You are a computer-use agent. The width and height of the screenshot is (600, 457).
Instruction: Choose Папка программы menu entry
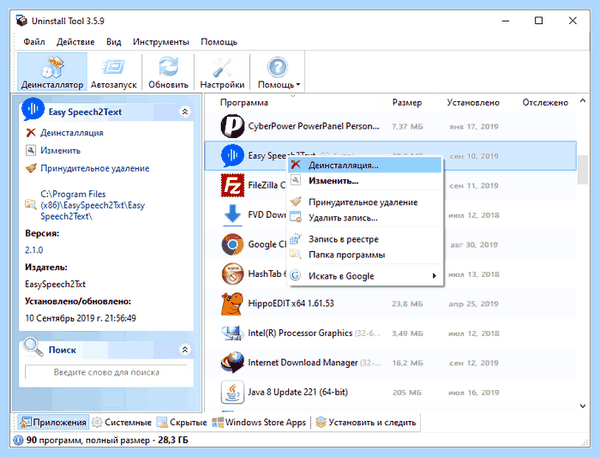[x=365, y=255]
